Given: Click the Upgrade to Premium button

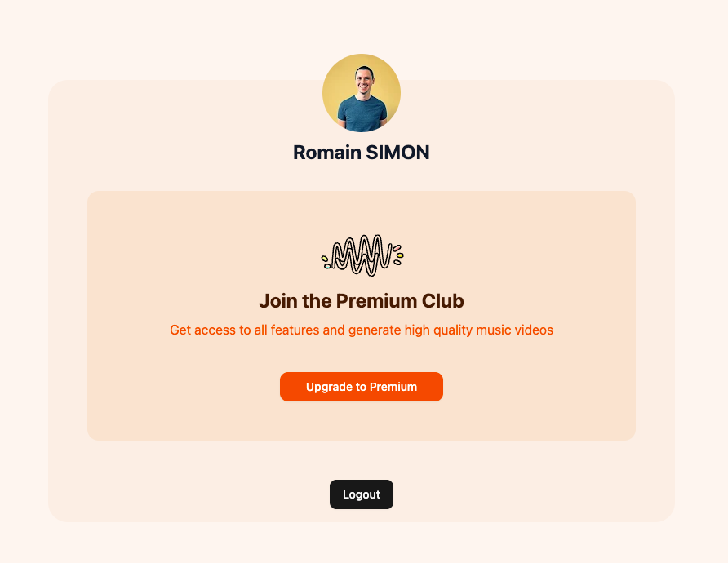Looking at the screenshot, I should tap(362, 387).
